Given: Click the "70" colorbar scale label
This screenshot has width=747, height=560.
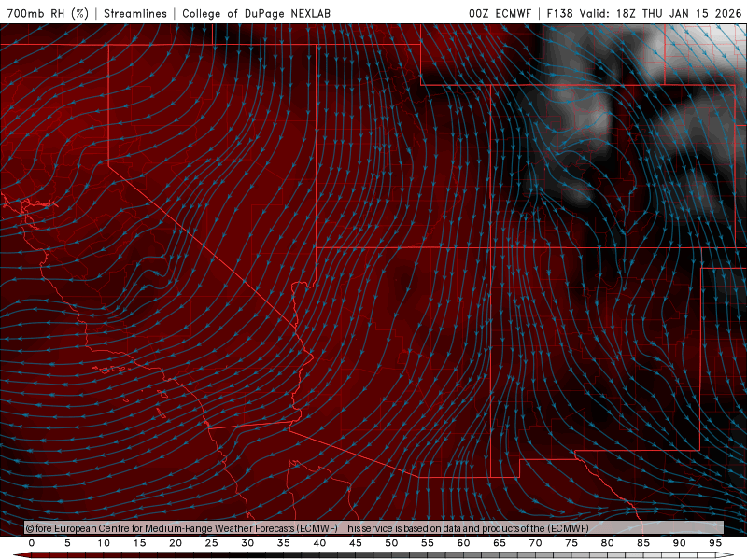Looking at the screenshot, I should tap(535, 543).
